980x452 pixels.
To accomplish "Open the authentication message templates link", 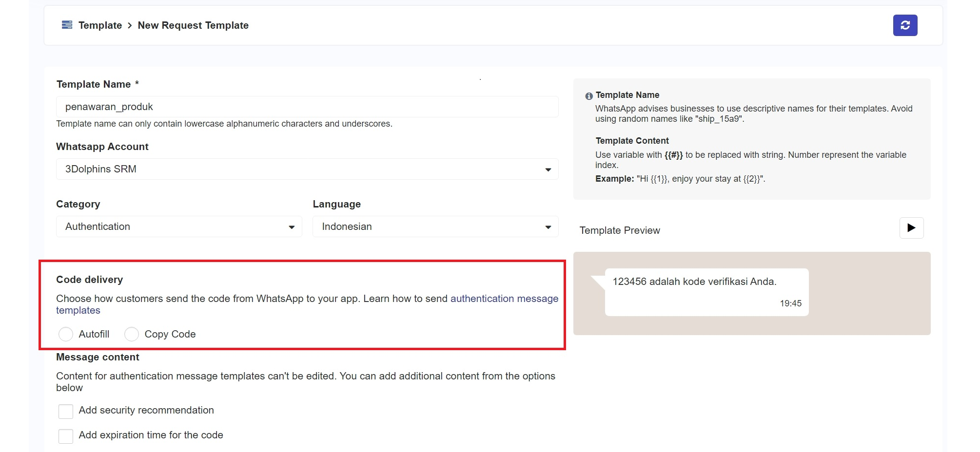I will (x=504, y=299).
